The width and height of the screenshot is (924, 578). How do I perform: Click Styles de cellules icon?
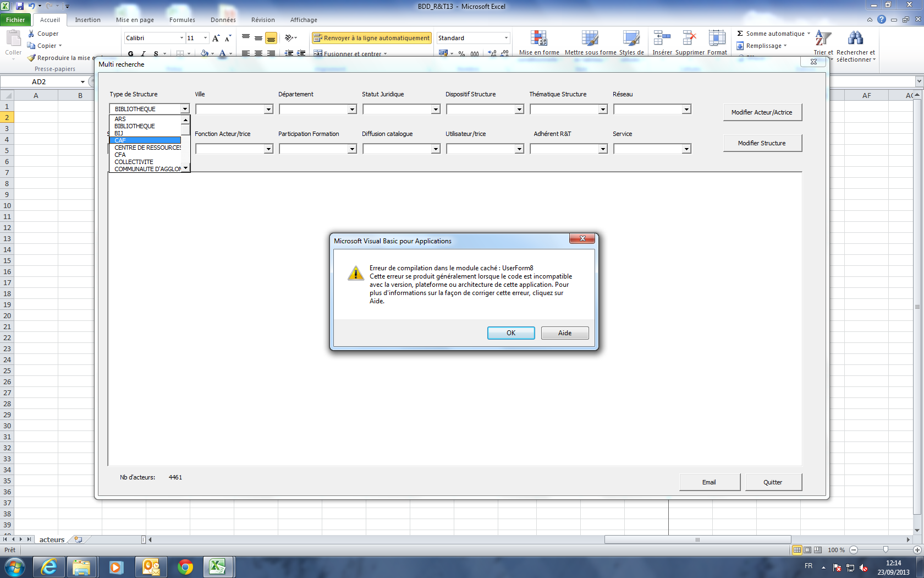pyautogui.click(x=631, y=39)
